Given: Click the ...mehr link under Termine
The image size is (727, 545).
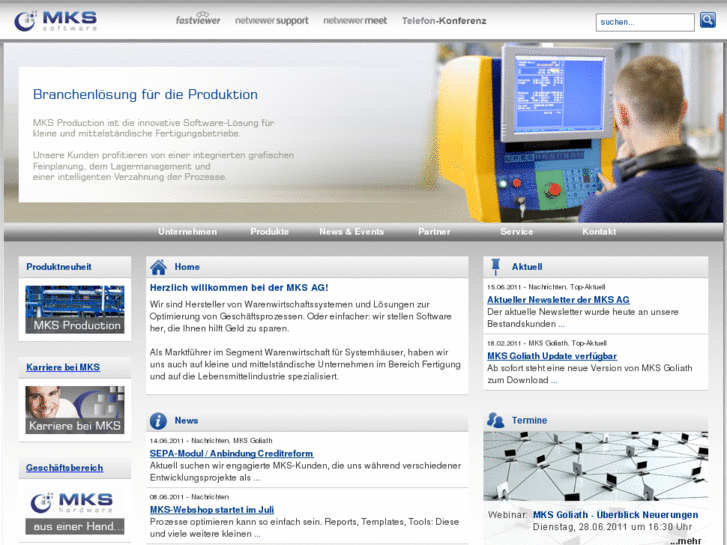Looking at the screenshot, I should click(686, 540).
